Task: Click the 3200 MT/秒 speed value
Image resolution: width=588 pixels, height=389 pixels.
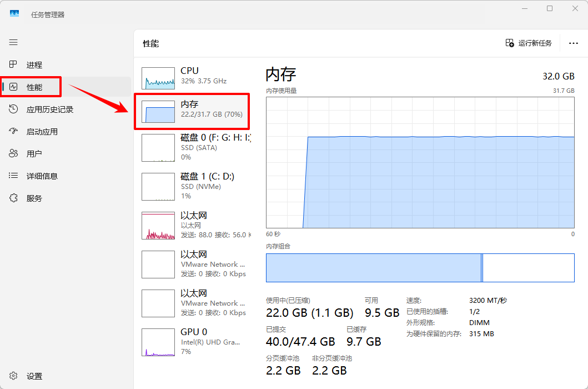Action: [488, 301]
